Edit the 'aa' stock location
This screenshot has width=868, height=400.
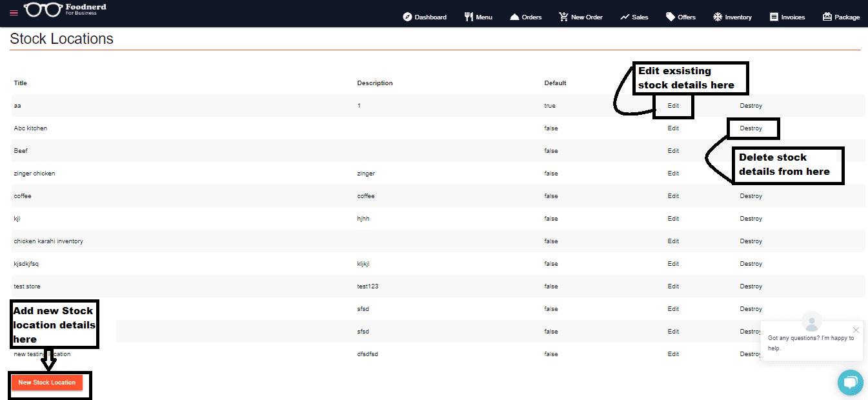pos(673,106)
